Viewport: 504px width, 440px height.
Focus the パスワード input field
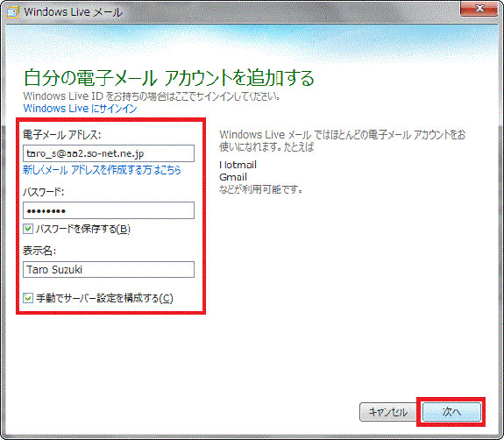(x=109, y=210)
